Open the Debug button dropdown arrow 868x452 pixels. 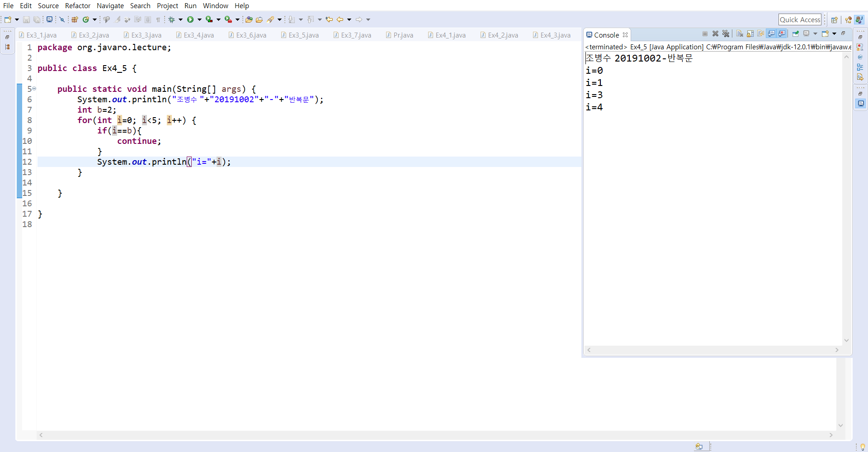180,19
